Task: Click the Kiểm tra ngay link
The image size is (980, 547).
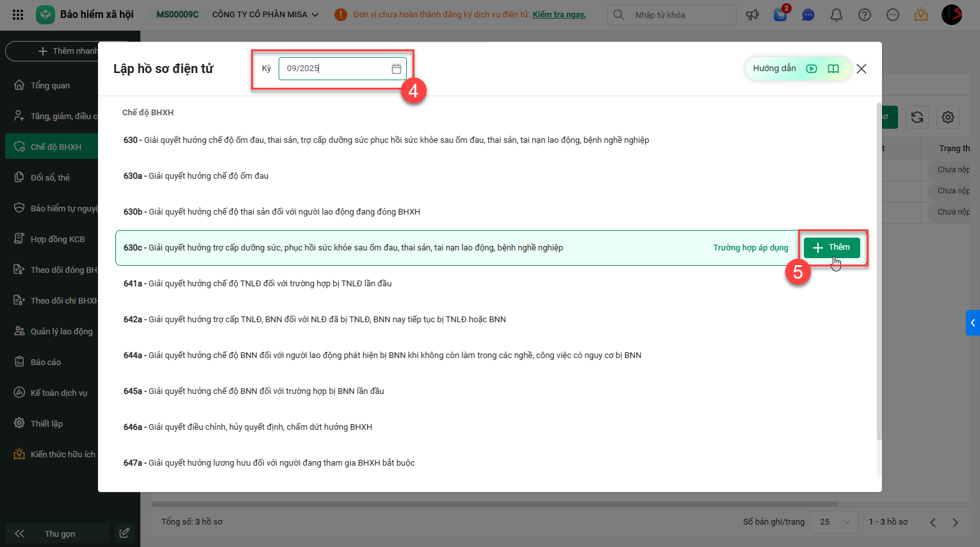Action: pos(559,14)
